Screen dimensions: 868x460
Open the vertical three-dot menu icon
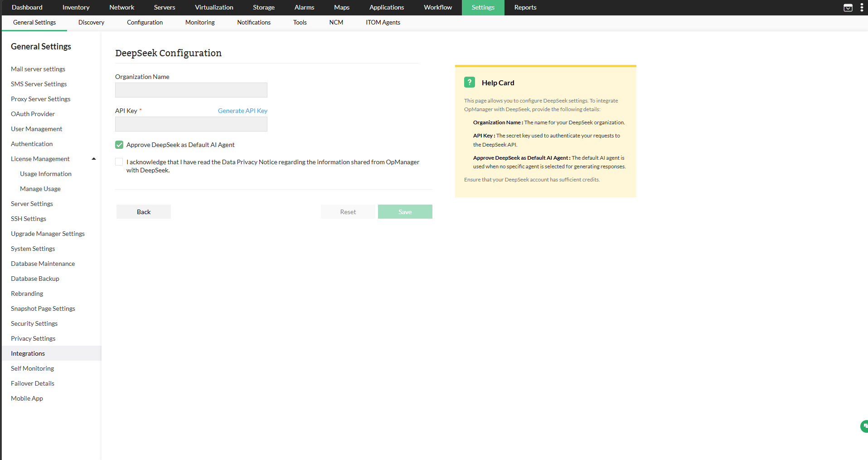click(862, 8)
